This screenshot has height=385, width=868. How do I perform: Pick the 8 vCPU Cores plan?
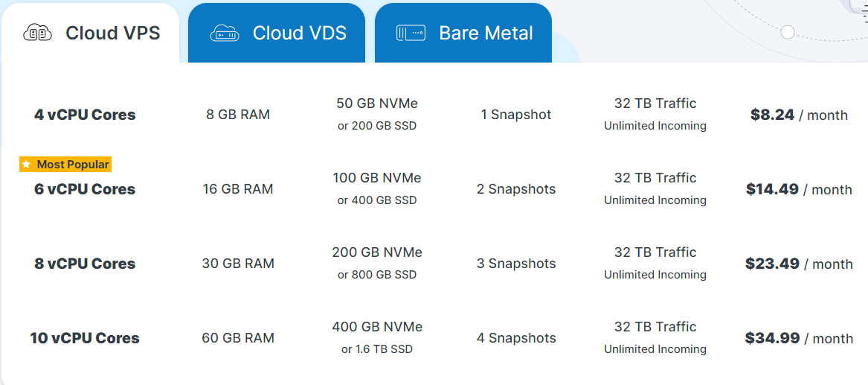[x=85, y=264]
